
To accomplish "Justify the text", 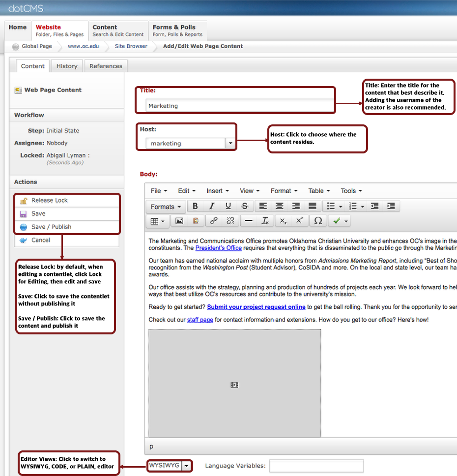I will point(312,207).
